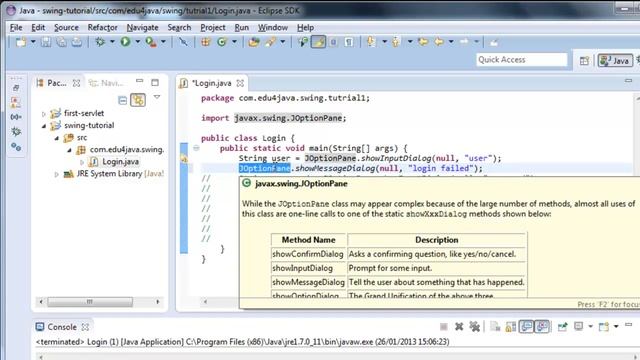
Task: Click the Previous Annotation icon
Action: tap(396, 42)
